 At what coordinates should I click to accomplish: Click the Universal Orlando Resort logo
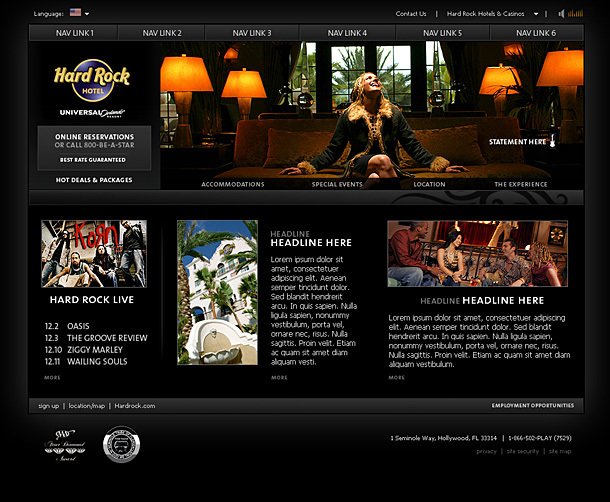[x=92, y=113]
